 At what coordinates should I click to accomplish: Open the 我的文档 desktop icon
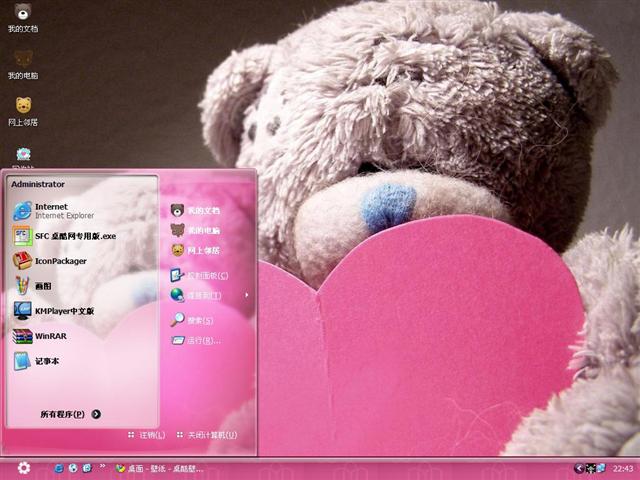point(23,18)
